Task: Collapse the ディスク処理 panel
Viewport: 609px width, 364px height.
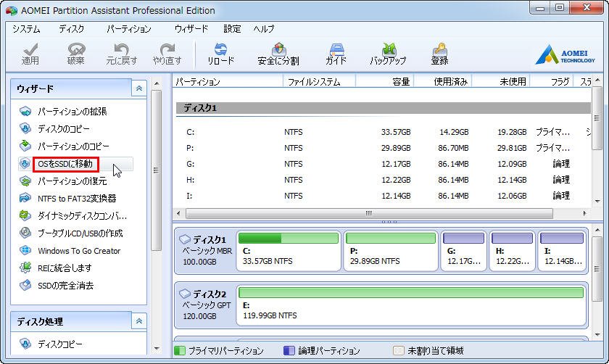Action: click(139, 321)
